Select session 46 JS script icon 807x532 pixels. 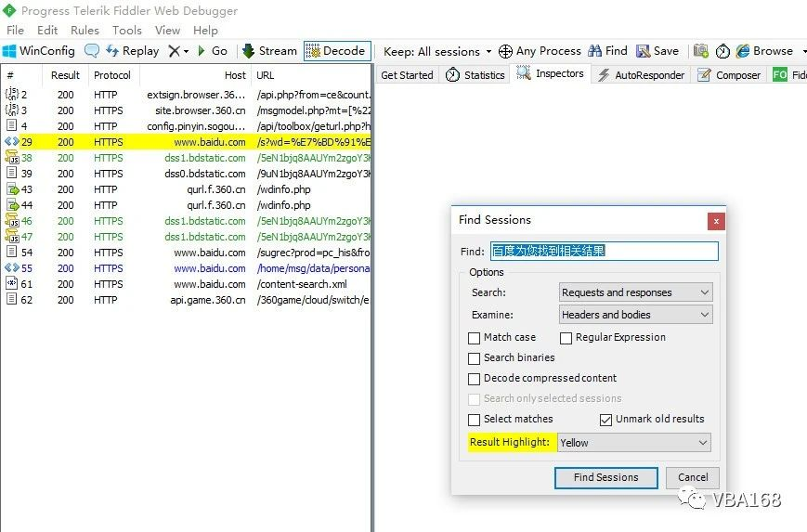12,221
